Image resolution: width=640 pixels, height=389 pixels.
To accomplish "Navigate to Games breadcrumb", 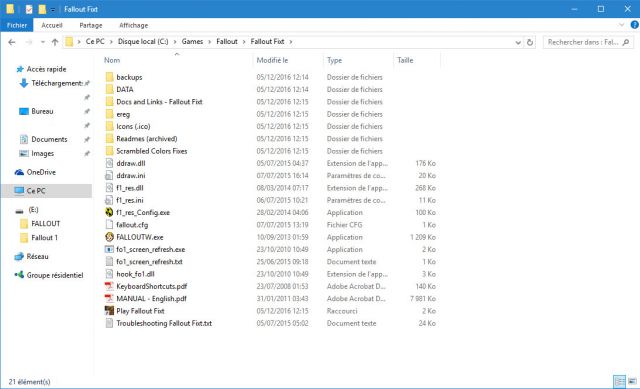I will pyautogui.click(x=192, y=42).
